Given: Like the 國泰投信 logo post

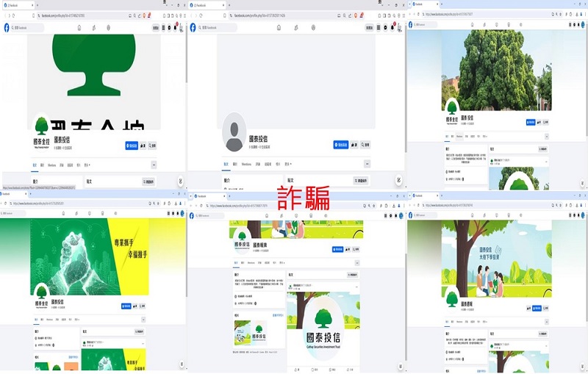Looking at the screenshot, I should 298,370.
